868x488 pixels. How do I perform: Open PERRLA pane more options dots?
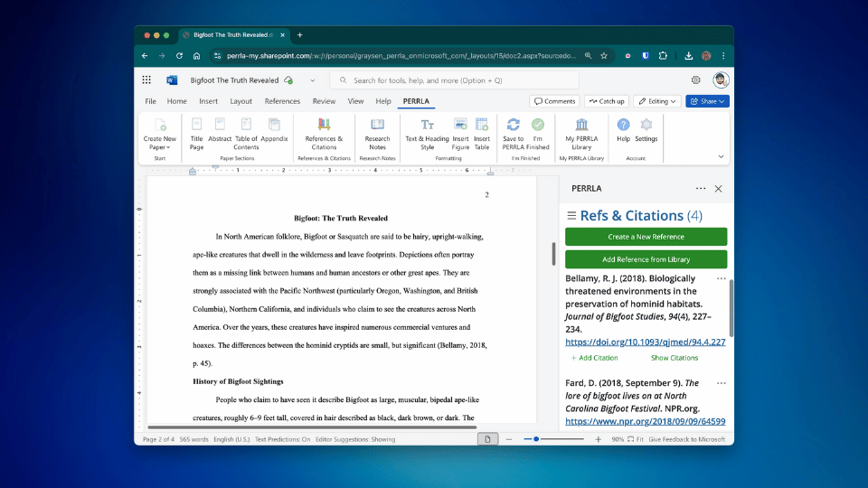(701, 189)
